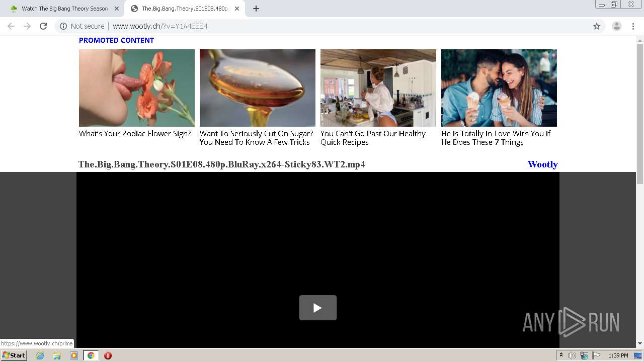
Task: Open the Action Center flag icon
Action: [596, 355]
